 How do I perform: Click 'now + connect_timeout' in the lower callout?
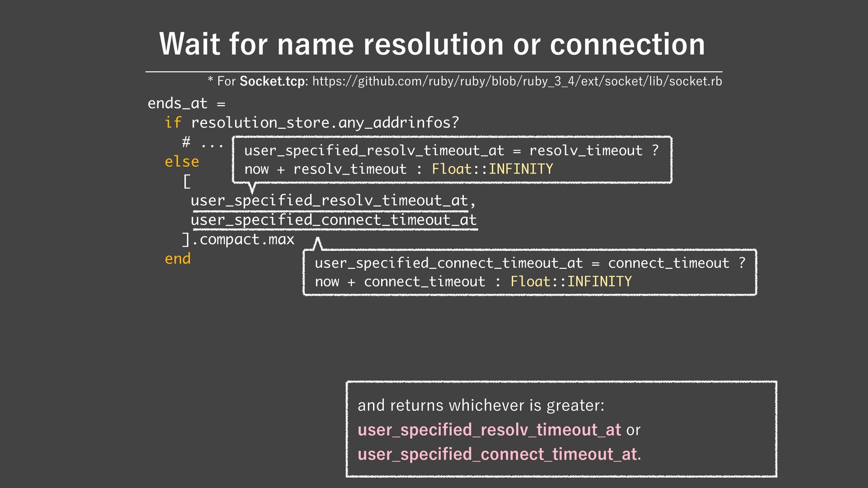(400, 282)
